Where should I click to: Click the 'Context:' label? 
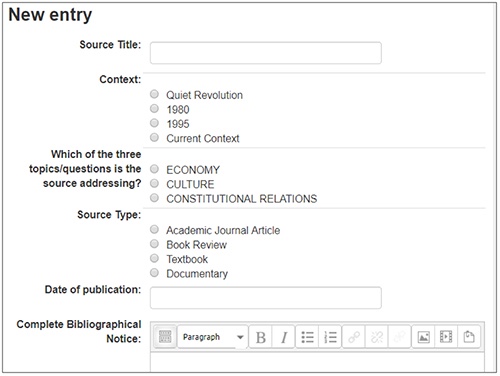pyautogui.click(x=120, y=79)
